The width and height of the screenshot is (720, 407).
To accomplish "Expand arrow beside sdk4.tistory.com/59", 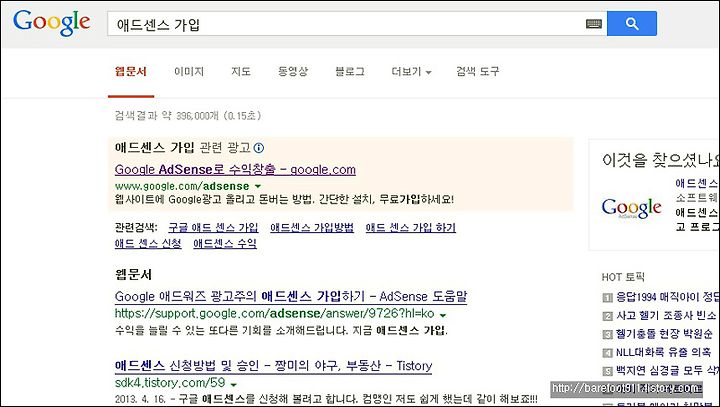I will [x=234, y=384].
